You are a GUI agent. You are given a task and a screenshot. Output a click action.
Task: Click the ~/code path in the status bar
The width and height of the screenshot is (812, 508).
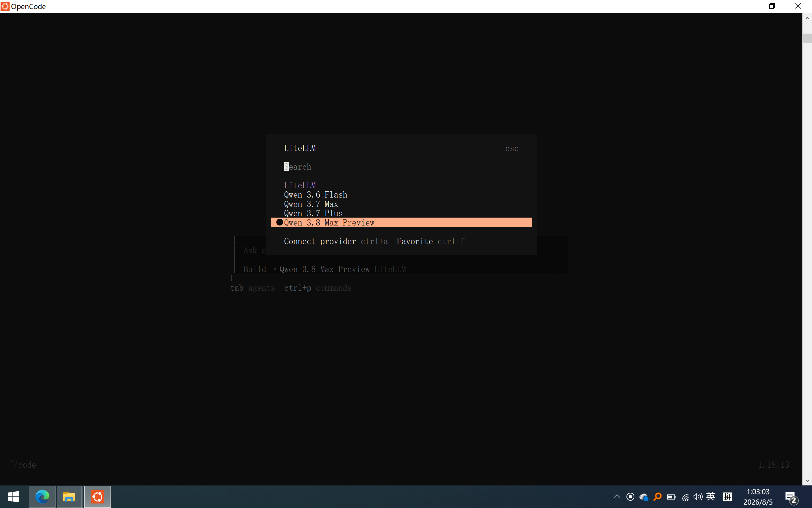click(x=23, y=464)
